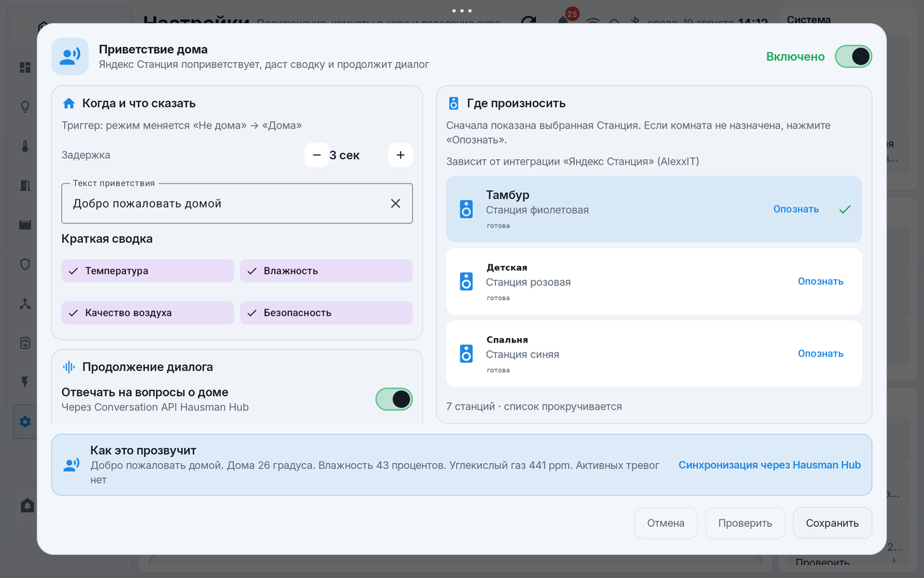This screenshot has height=578, width=924.
Task: Select the 'Спальня' station row
Action: pos(654,354)
